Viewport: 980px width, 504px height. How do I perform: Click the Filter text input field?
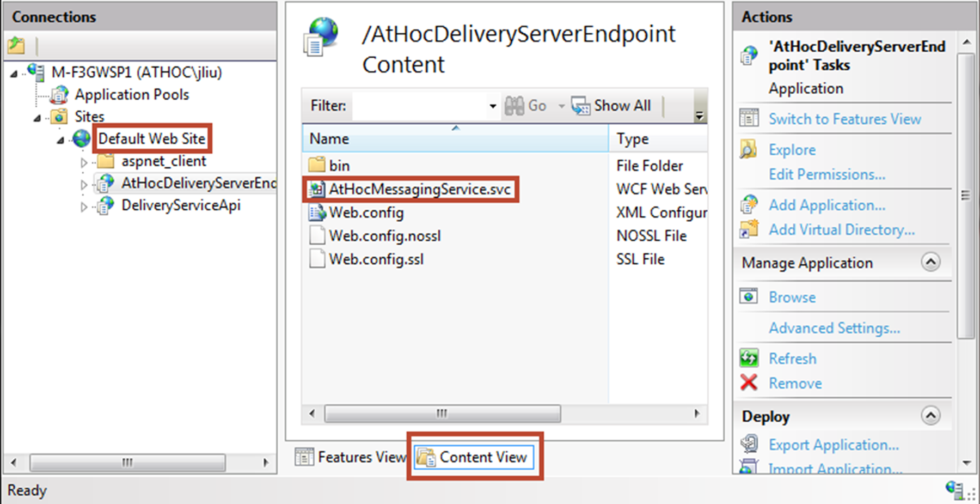[419, 106]
